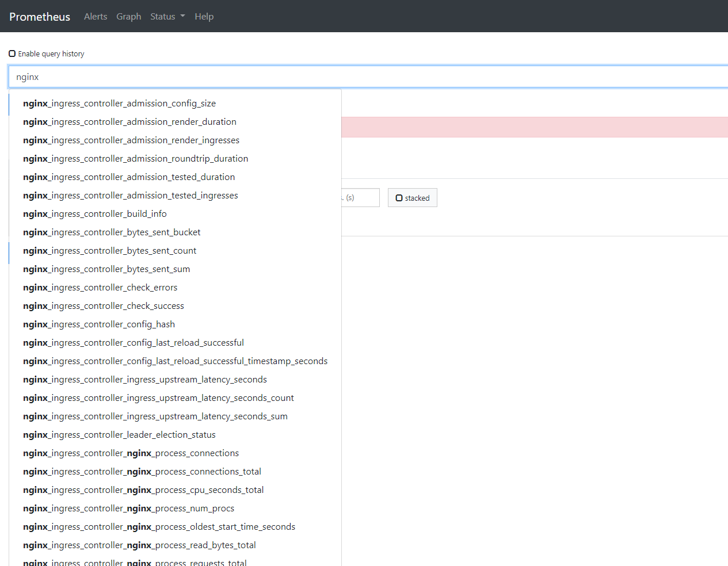Enable query history checkbox
The image size is (728, 566).
[x=12, y=53]
